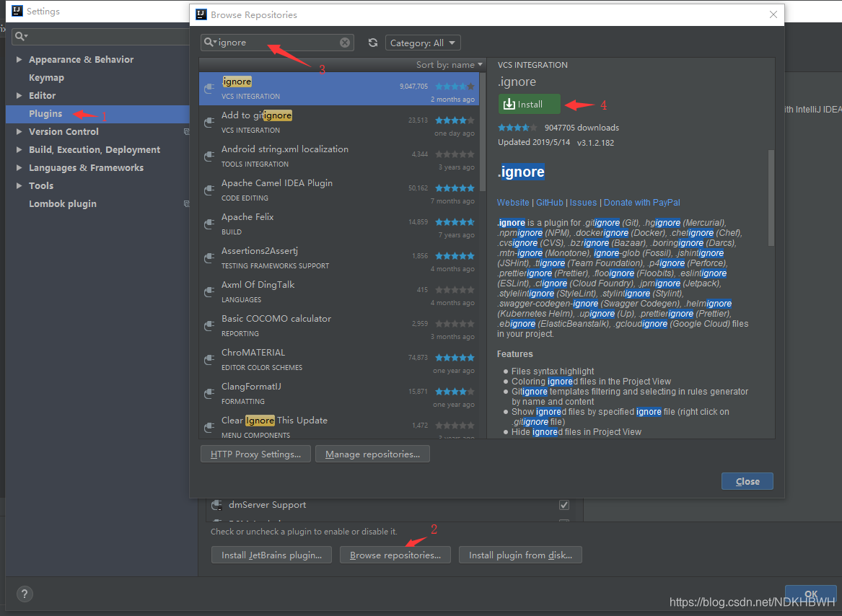This screenshot has width=842, height=616.
Task: Click the magnifier icon in Browse Repositories search
Action: (210, 42)
